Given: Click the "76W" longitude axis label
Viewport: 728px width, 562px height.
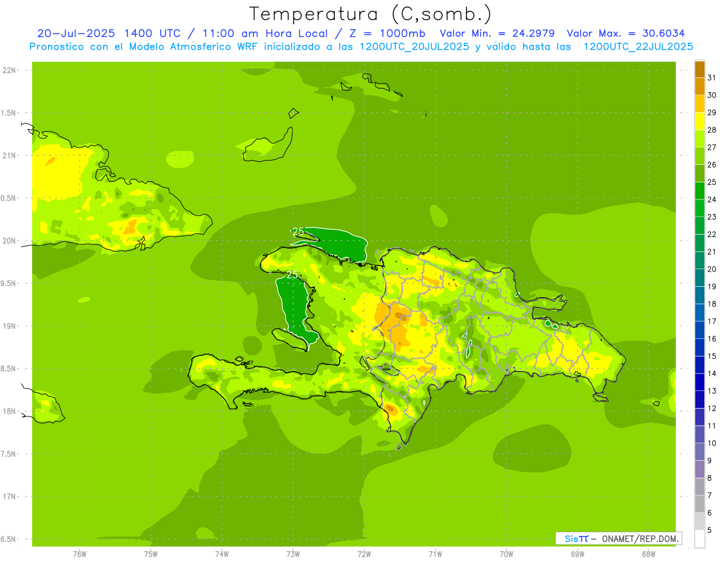Looking at the screenshot, I should pyautogui.click(x=79, y=554).
